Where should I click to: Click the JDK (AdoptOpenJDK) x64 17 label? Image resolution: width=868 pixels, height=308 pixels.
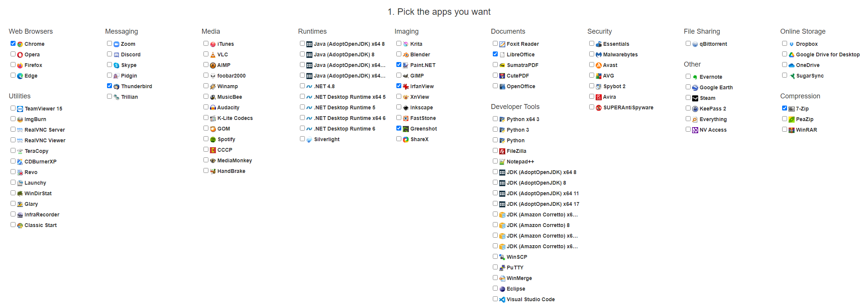point(543,204)
